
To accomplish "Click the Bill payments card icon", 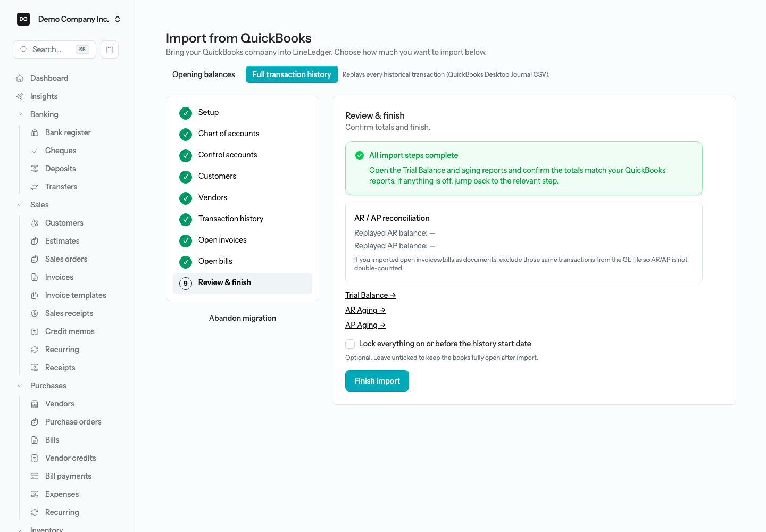I will [35, 476].
